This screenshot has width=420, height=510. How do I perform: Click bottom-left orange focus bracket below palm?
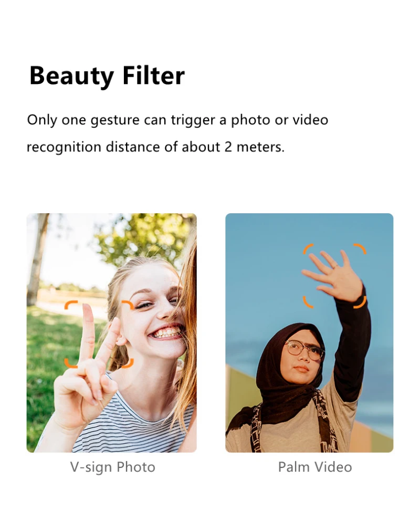[308, 302]
